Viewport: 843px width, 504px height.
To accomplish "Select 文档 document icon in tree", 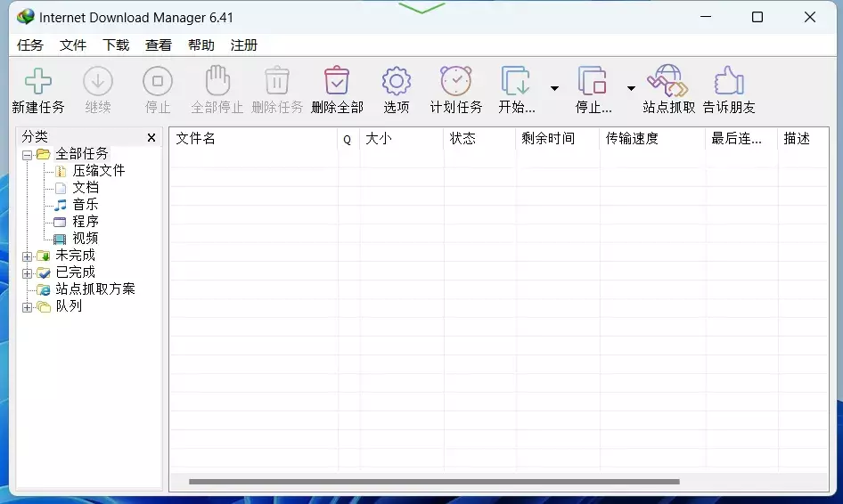I will (61, 188).
